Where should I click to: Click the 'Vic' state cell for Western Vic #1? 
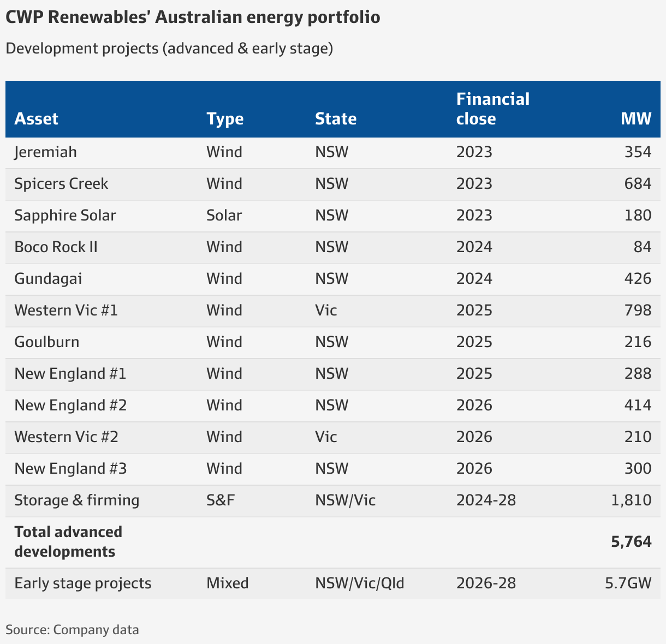(x=326, y=310)
